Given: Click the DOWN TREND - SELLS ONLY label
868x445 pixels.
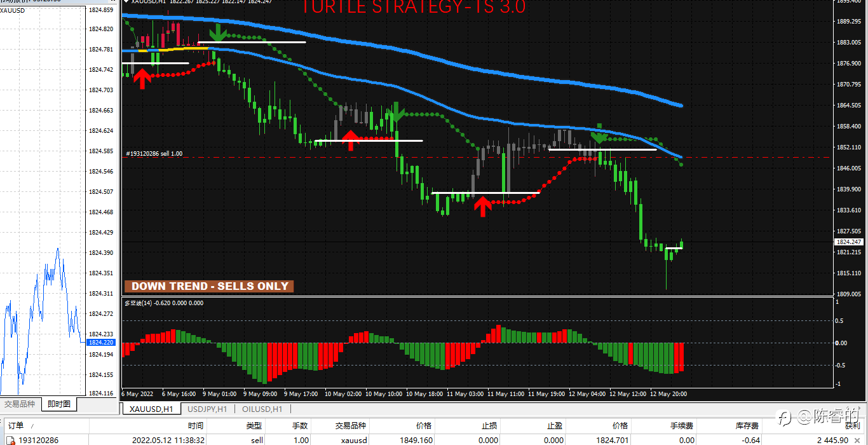Looking at the screenshot, I should coord(210,286).
